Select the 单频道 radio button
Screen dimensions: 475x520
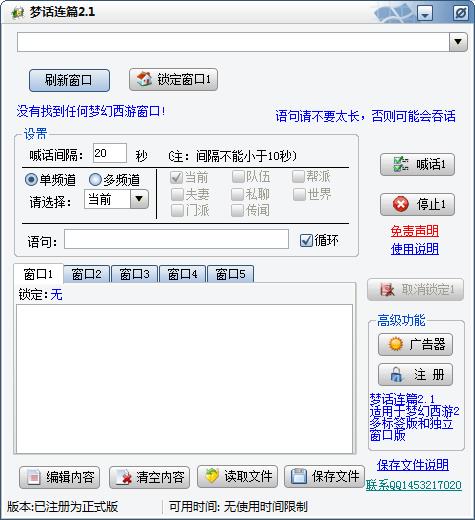(x=31, y=180)
